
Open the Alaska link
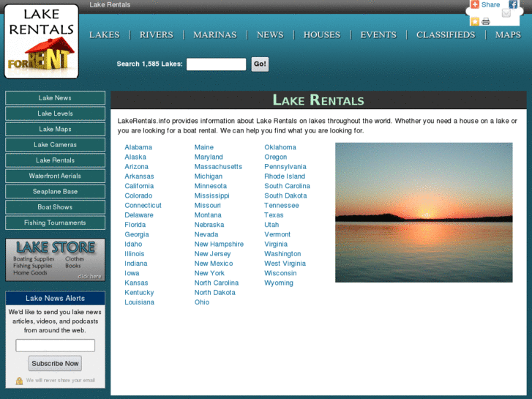[135, 157]
